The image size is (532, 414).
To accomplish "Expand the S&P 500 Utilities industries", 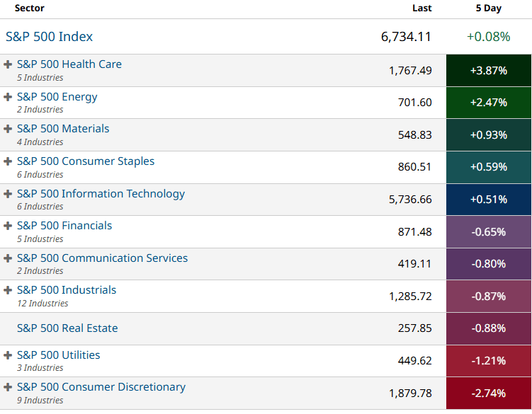I will tap(8, 355).
